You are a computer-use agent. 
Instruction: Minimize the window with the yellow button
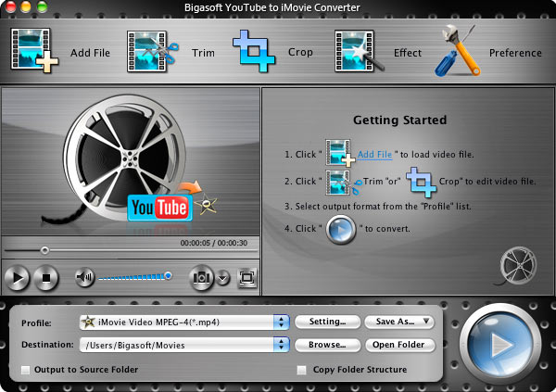pos(26,7)
